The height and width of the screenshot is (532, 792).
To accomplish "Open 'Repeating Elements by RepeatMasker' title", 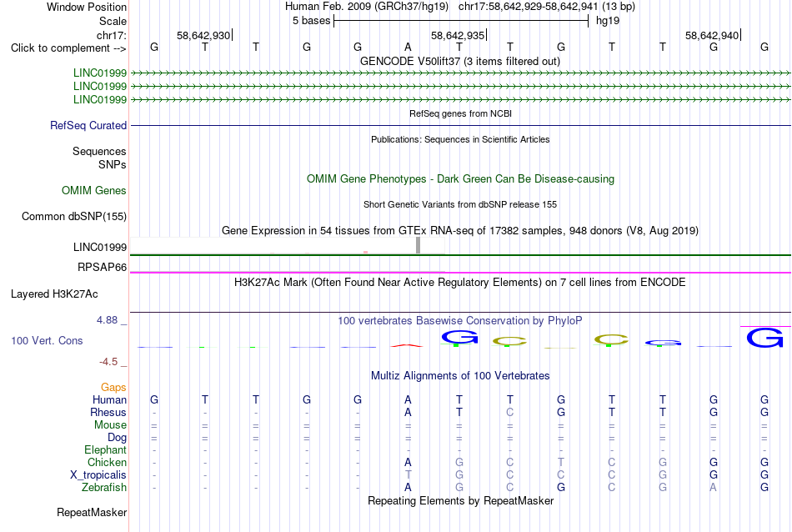I will click(461, 501).
